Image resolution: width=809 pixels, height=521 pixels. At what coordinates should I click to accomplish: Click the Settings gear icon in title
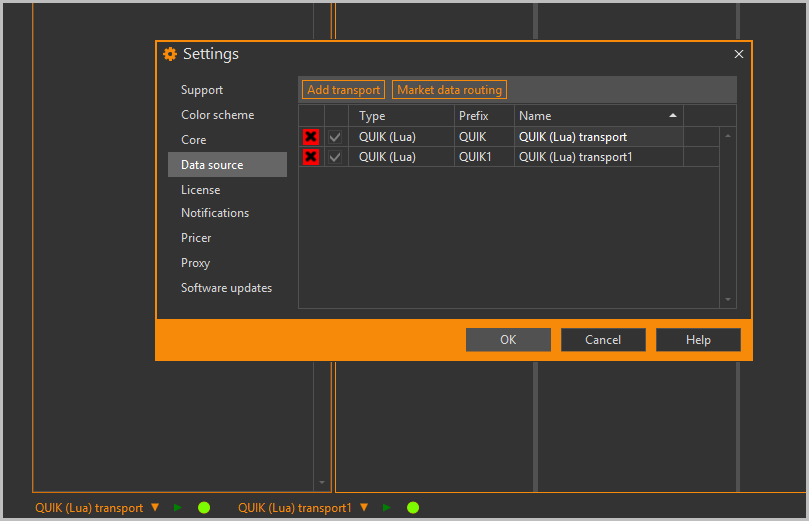click(170, 54)
